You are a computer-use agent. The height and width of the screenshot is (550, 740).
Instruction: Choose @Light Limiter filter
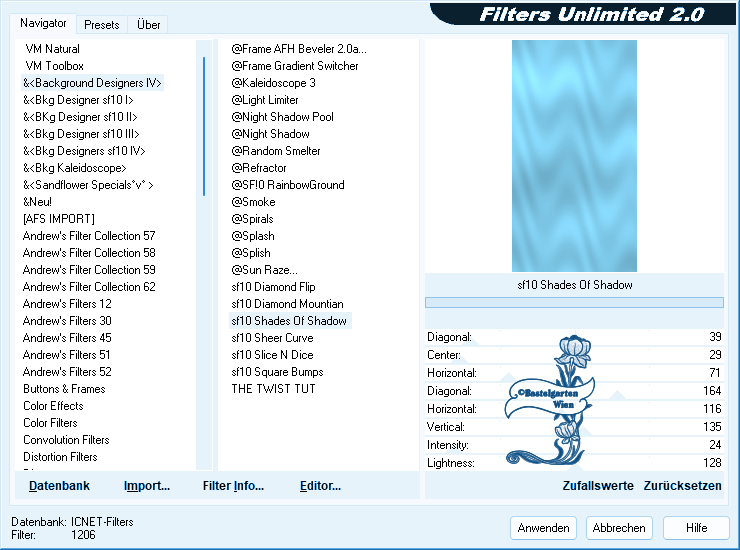coord(265,100)
